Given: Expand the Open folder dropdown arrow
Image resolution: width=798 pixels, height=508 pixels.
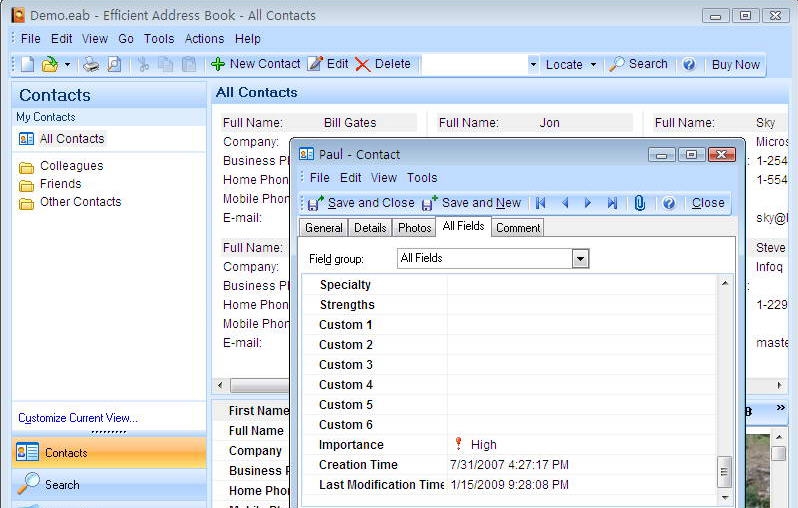Looking at the screenshot, I should click(x=67, y=64).
